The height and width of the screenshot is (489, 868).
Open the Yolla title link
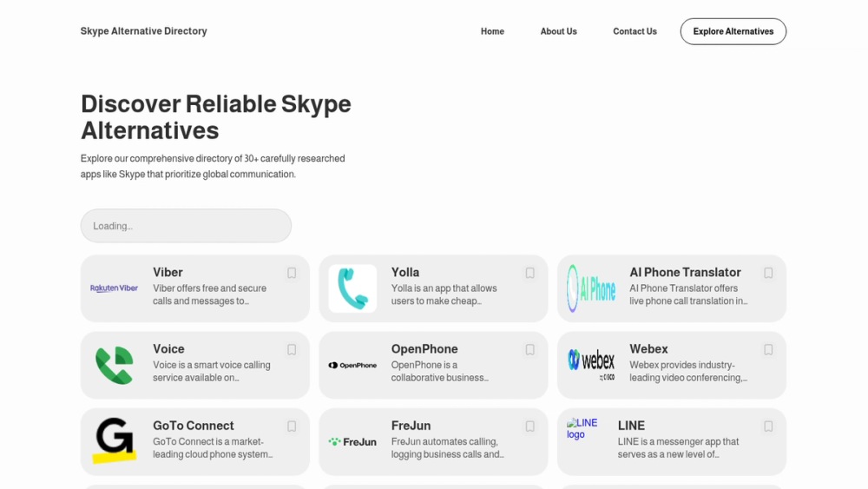click(x=405, y=273)
